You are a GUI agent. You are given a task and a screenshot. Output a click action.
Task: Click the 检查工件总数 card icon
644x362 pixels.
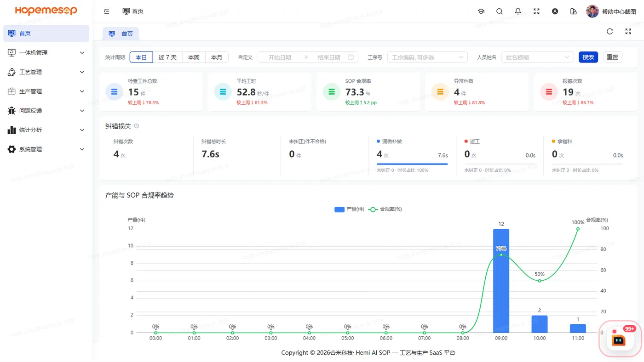click(x=114, y=92)
